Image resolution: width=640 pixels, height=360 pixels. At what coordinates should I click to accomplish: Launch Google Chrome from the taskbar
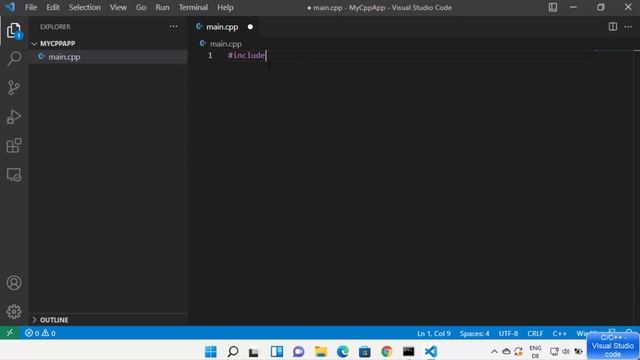(x=387, y=351)
